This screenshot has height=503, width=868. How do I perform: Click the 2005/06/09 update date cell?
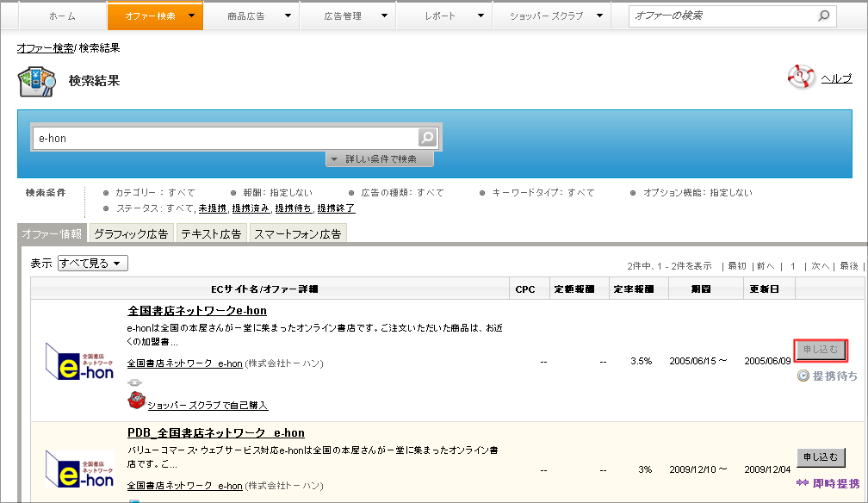767,361
